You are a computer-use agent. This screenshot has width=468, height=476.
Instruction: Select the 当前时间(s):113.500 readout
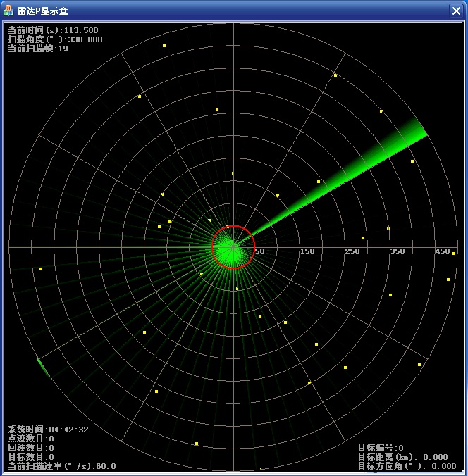[x=53, y=30]
